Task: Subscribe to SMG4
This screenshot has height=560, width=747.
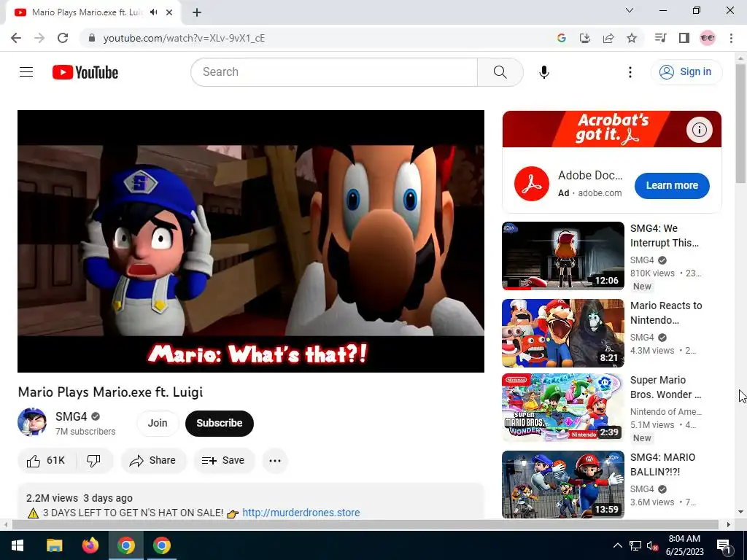Action: coord(219,423)
